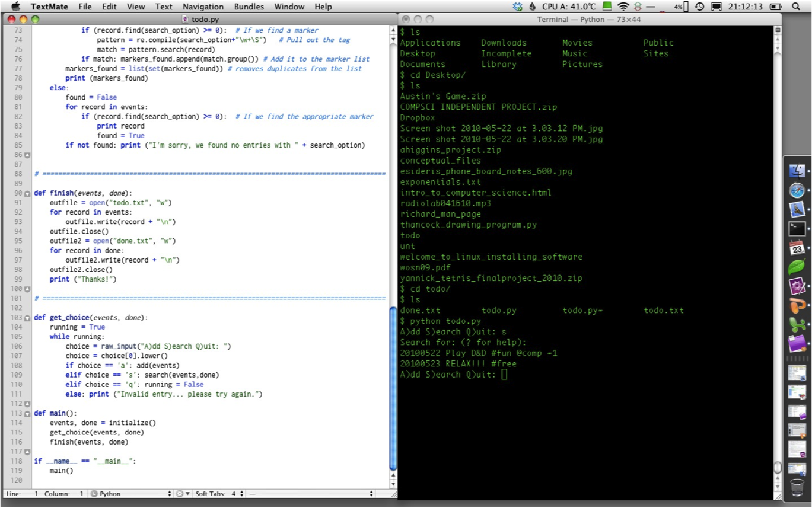Open the Apple menu
The width and height of the screenshot is (812, 508).
[x=15, y=7]
